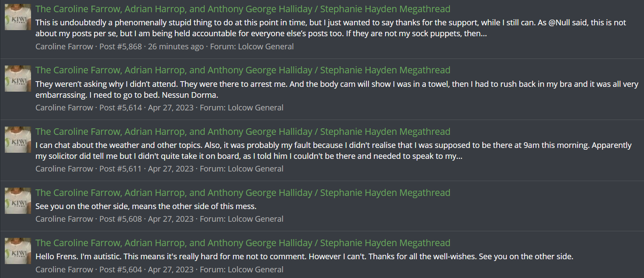The height and width of the screenshot is (278, 644).
Task: Open Lolcow General forum from post #5,868
Action: (x=265, y=46)
